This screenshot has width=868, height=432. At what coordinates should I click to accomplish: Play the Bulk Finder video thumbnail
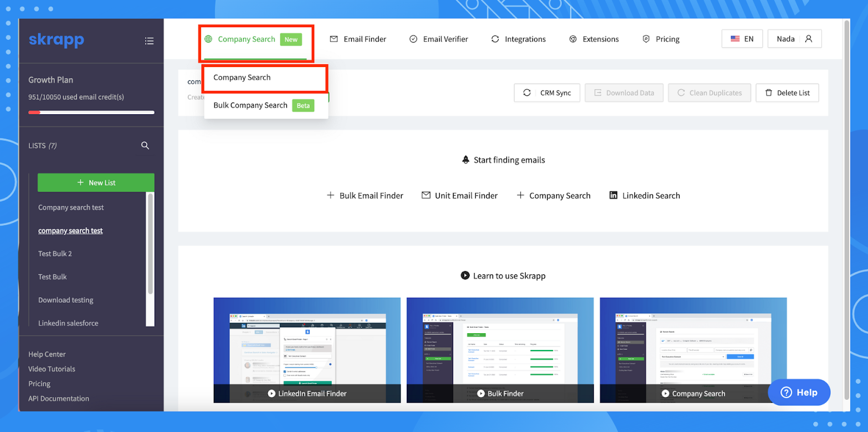[500, 350]
